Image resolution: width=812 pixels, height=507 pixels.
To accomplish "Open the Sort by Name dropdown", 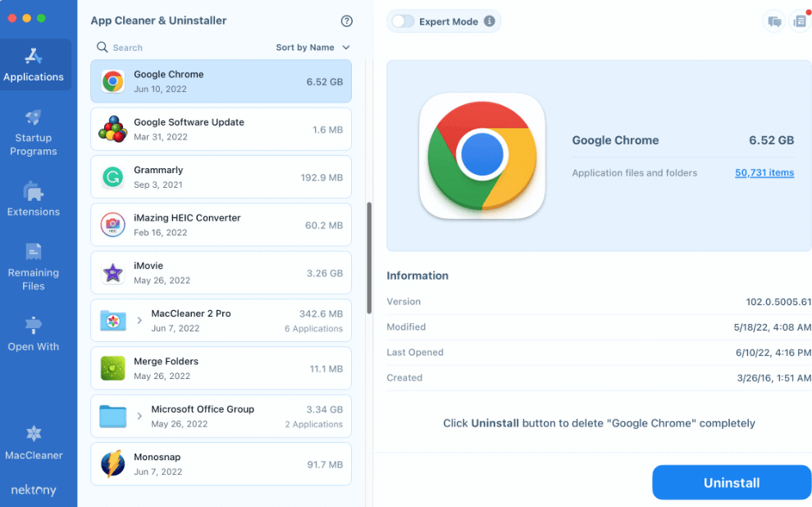I will (x=312, y=48).
